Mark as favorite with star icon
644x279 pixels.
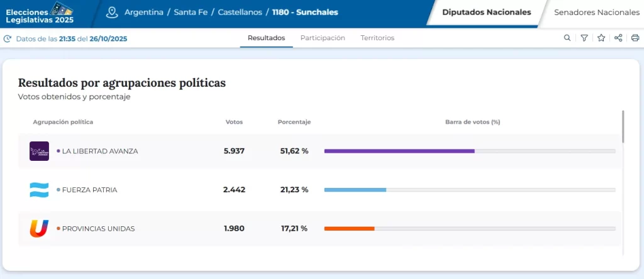pos(601,38)
